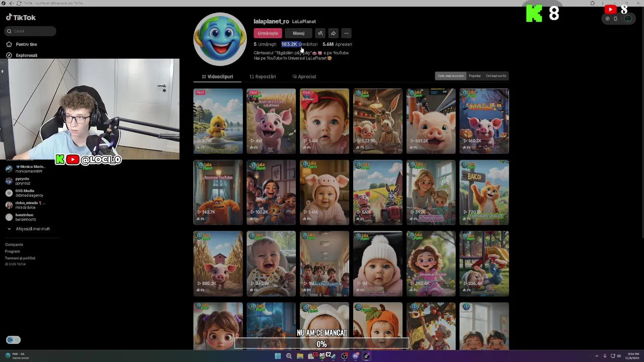644x362 pixels.
Task: Toggle the switch at sidebar bottom
Action: click(13, 340)
